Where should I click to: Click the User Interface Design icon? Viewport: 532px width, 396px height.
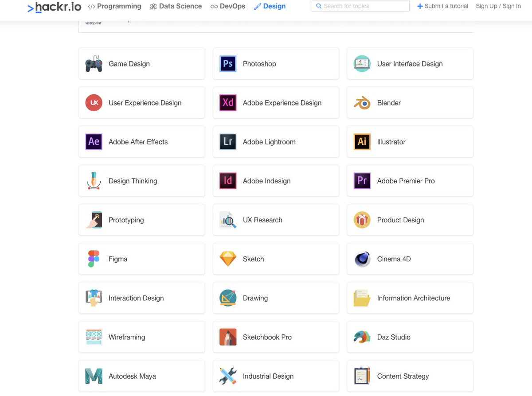pos(362,64)
